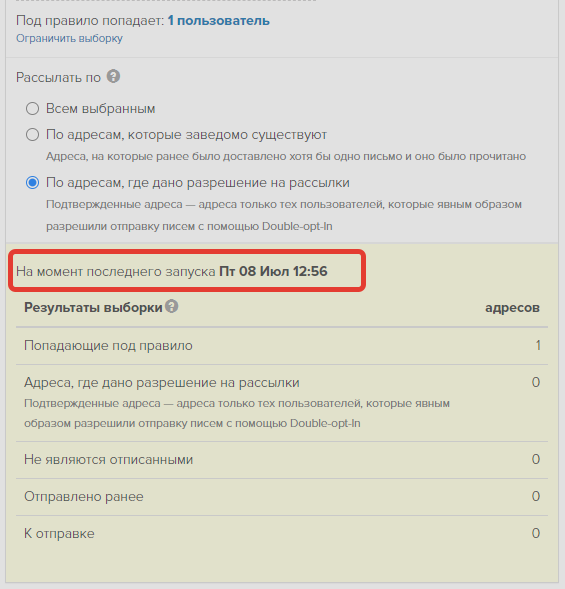Viewport: 565px width, 589px height.
Task: Click the description about delivered and read letters
Action: [x=286, y=156]
